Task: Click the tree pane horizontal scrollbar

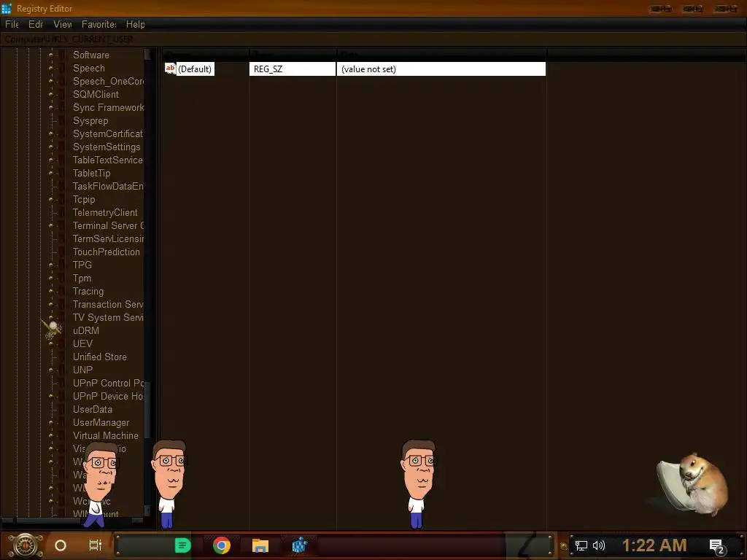Action: (72, 521)
